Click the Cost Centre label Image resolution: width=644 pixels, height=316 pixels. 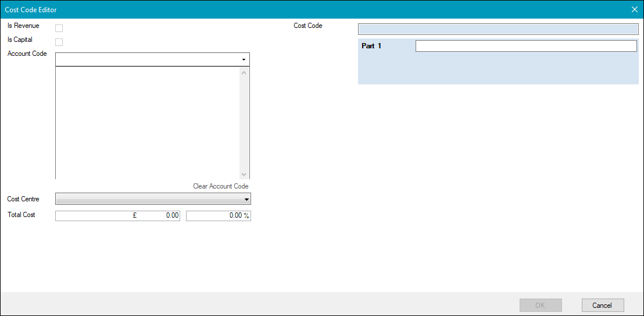[23, 199]
